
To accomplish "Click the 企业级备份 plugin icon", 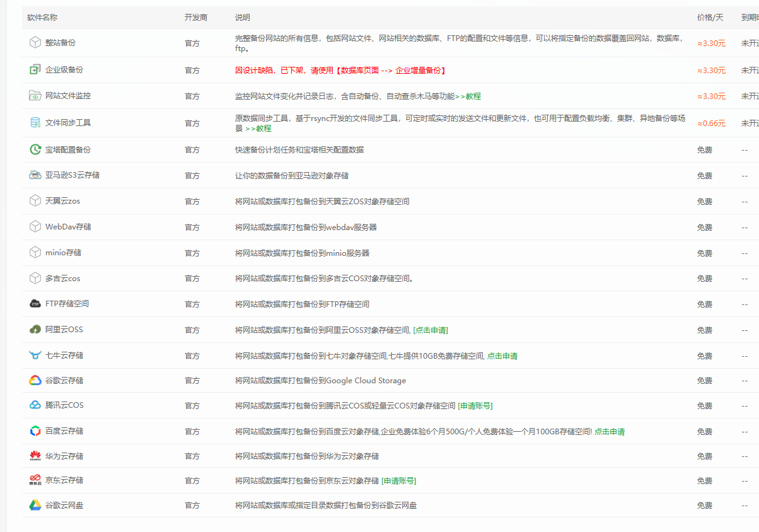I will [x=35, y=69].
